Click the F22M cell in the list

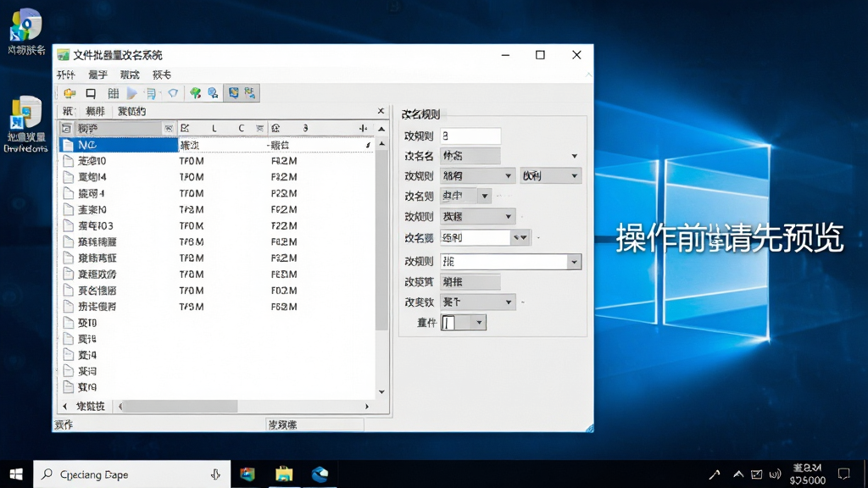click(x=284, y=225)
